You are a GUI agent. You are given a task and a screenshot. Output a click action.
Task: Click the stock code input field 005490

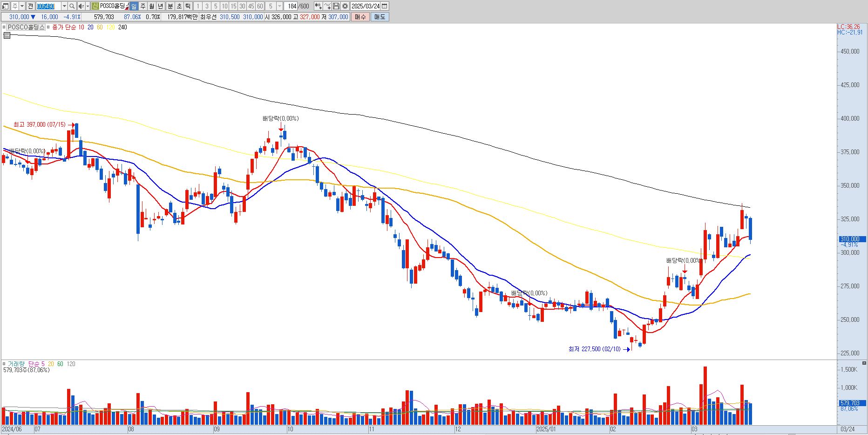click(x=48, y=6)
